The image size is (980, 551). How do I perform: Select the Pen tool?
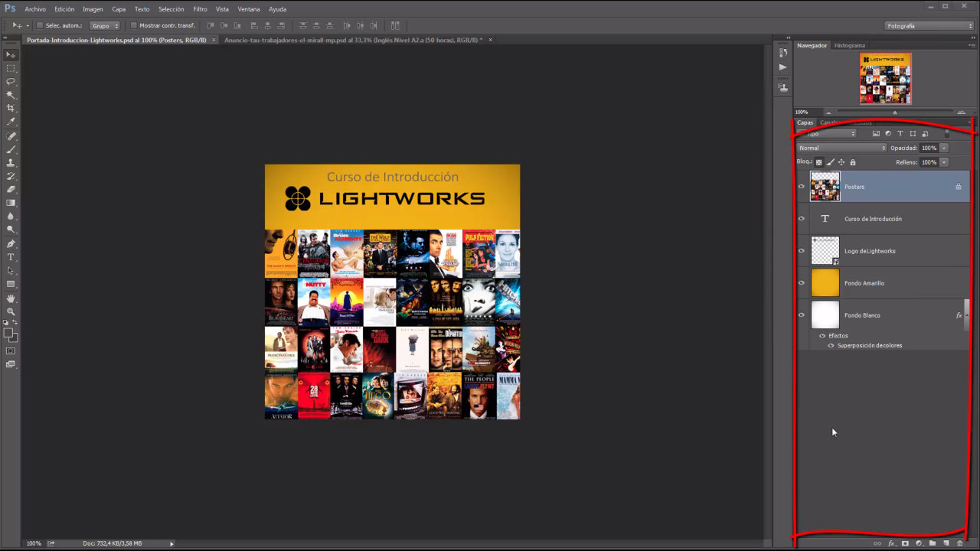(x=11, y=244)
